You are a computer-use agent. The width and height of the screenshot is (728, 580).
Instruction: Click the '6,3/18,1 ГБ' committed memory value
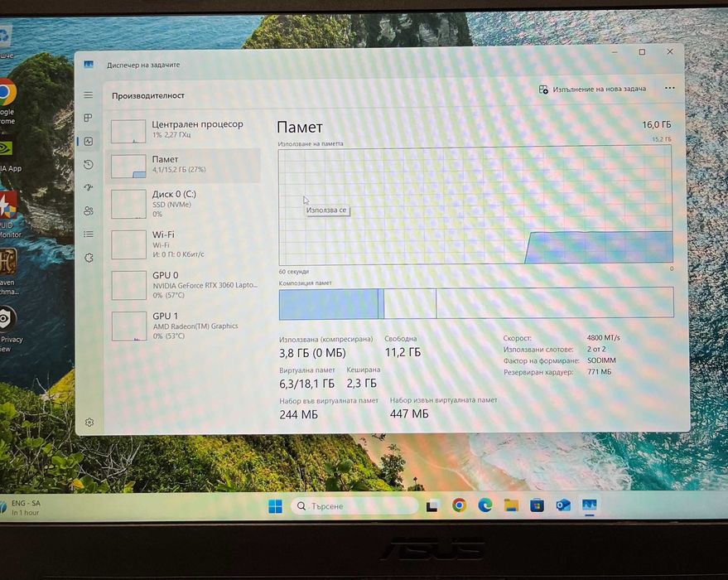coord(307,384)
